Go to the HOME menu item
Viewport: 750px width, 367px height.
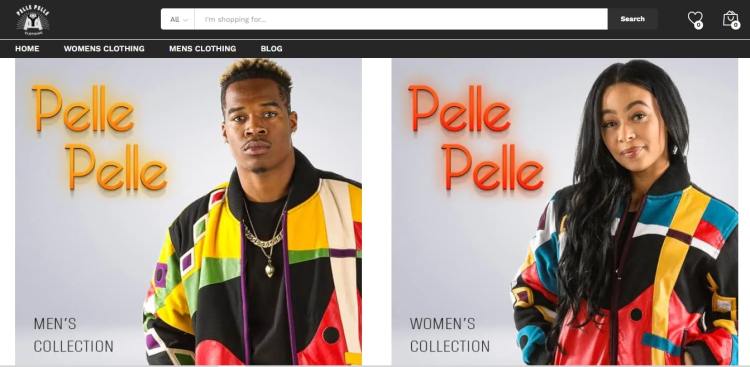click(27, 48)
